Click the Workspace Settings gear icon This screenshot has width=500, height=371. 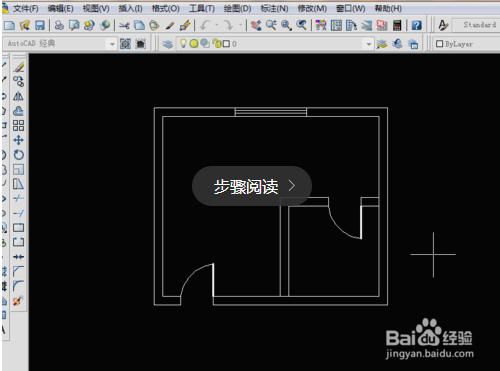125,44
